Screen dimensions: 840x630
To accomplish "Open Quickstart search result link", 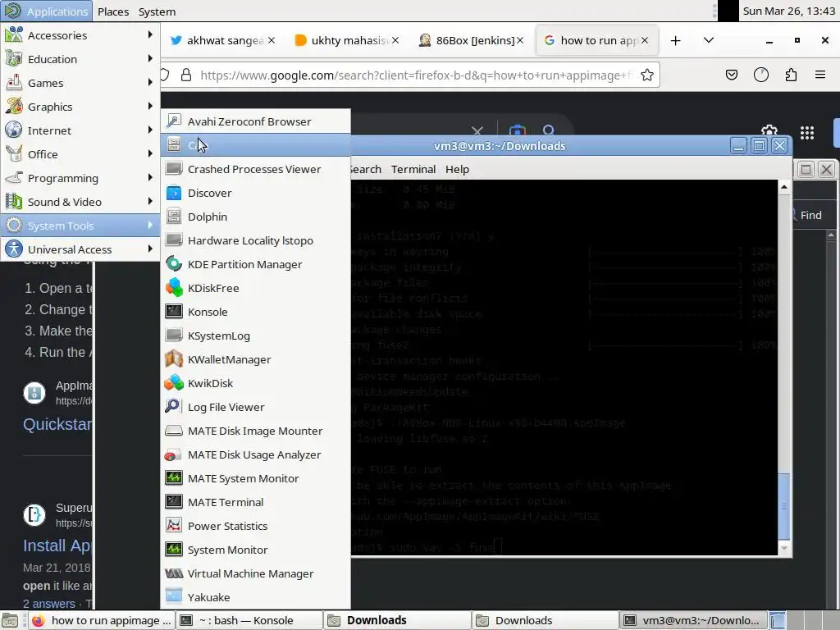I will point(57,424).
